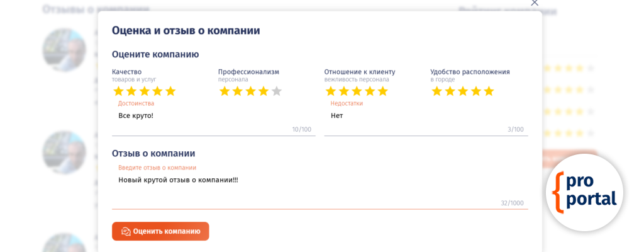The image size is (644, 252).
Task: Set Профессионализм rating to four stars
Action: (264, 91)
